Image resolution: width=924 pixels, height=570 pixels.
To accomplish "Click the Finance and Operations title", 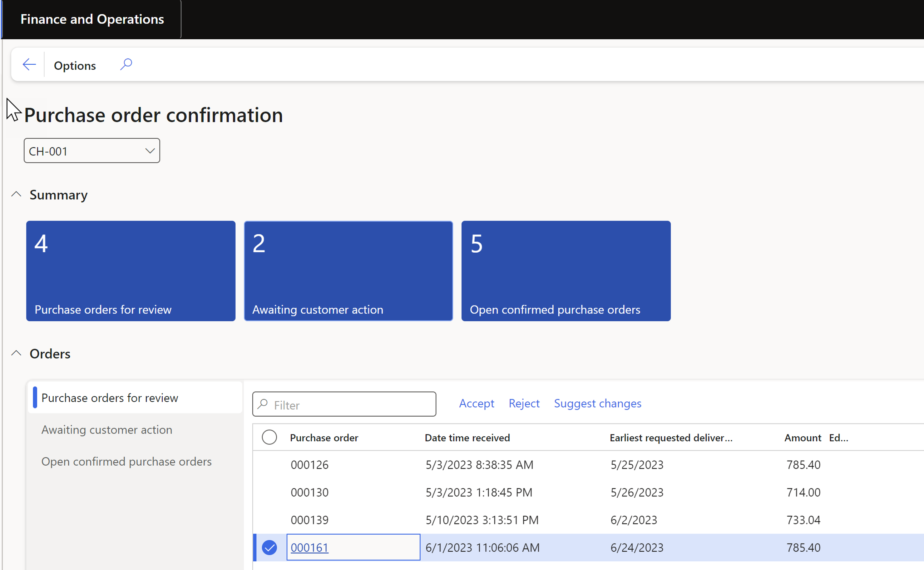I will pos(92,19).
